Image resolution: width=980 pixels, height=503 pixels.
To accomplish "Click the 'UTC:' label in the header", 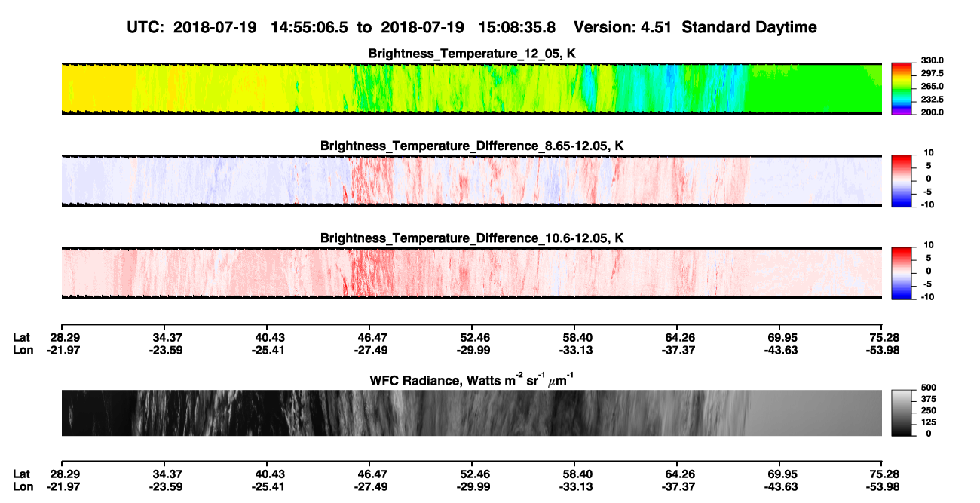I will point(146,28).
